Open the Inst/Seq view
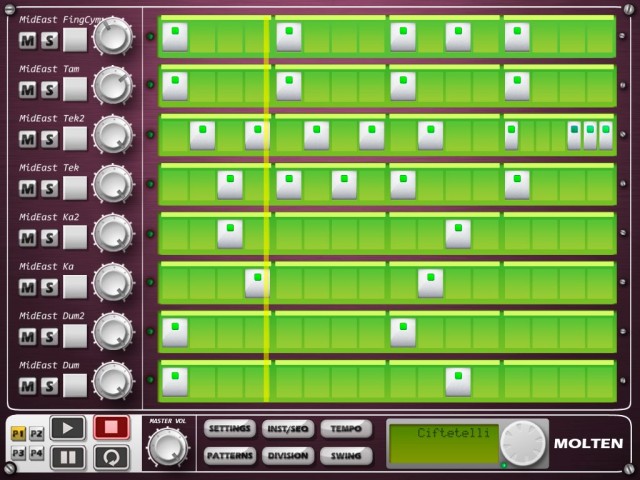Screen dimensions: 640x480 288,429
